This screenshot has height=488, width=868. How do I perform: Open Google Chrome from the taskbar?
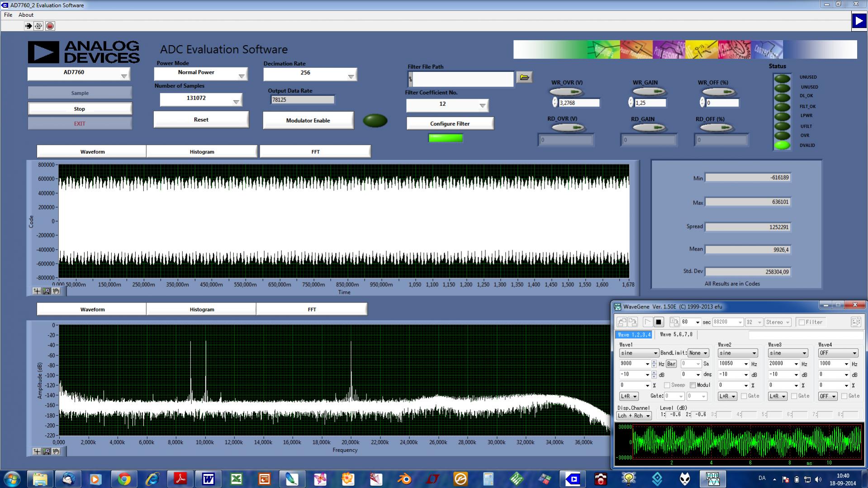[x=124, y=479]
